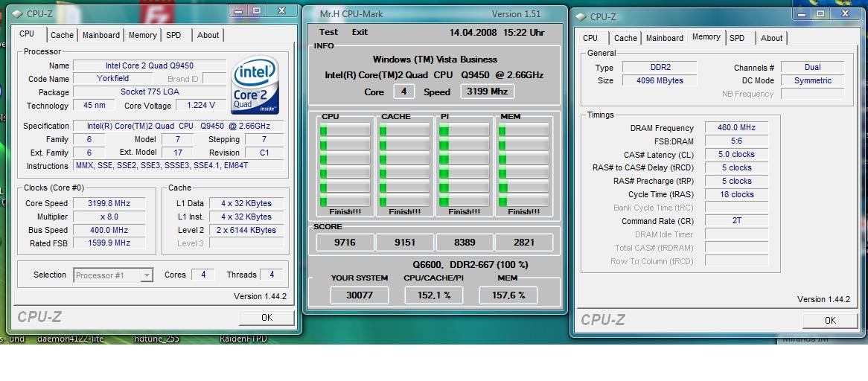This screenshot has width=868, height=381.
Task: Open the SPD tab in left CPU-Z
Action: click(173, 35)
